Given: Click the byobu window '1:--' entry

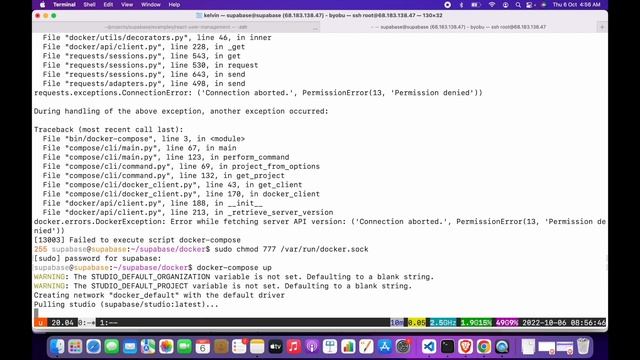Looking at the screenshot, I should pos(109,322).
